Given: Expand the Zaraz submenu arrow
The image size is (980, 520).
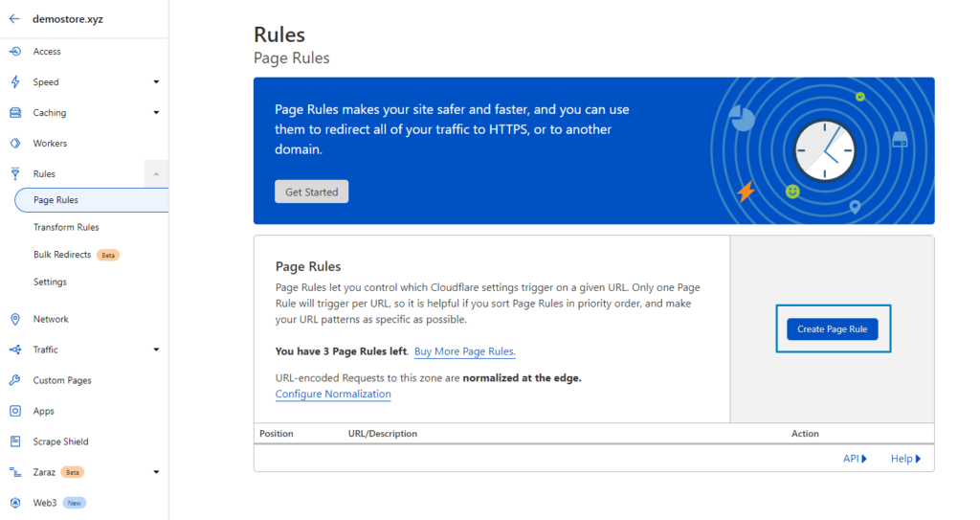Looking at the screenshot, I should pyautogui.click(x=156, y=472).
